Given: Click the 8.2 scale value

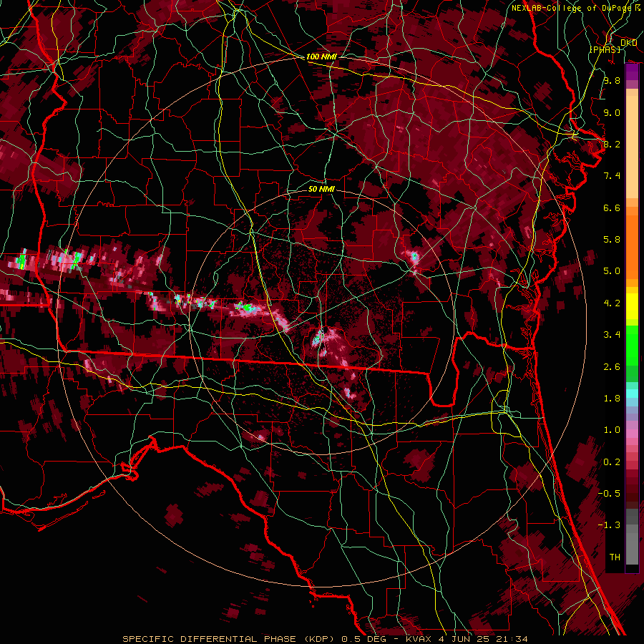Looking at the screenshot, I should [x=612, y=144].
